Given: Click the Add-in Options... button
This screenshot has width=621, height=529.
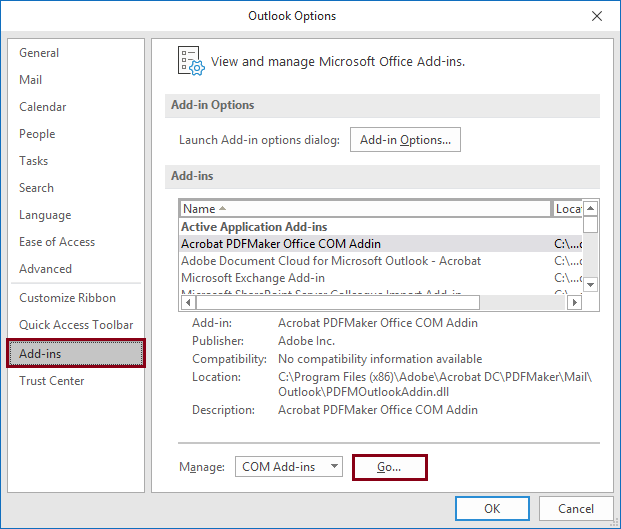Looking at the screenshot, I should (x=405, y=139).
